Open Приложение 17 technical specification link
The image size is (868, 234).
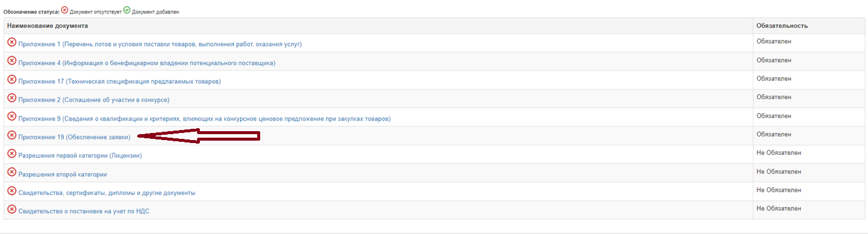(119, 82)
